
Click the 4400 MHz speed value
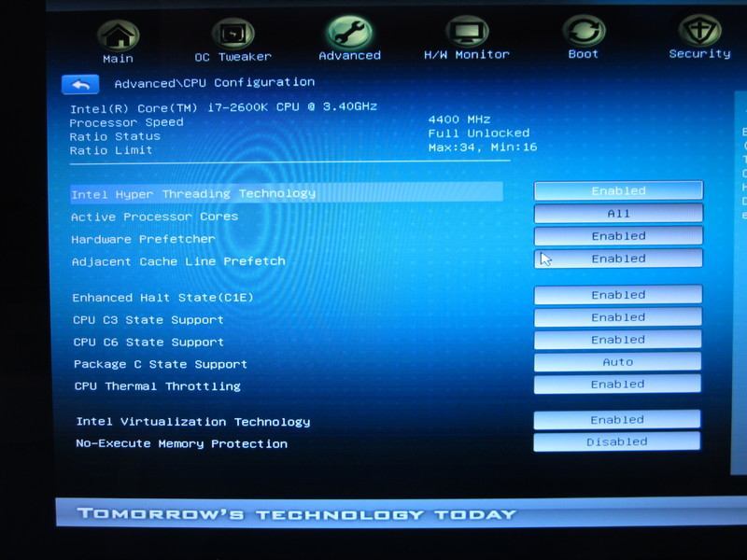459,119
